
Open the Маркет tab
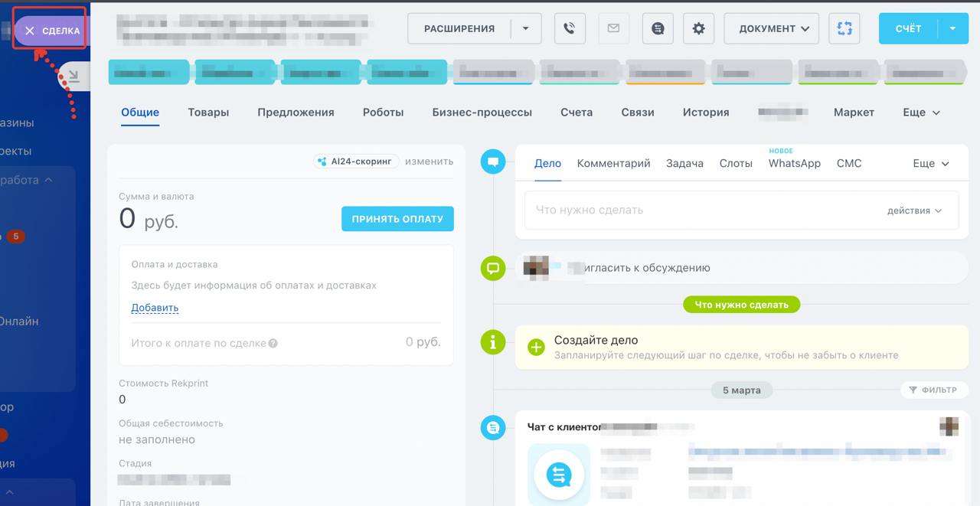854,112
